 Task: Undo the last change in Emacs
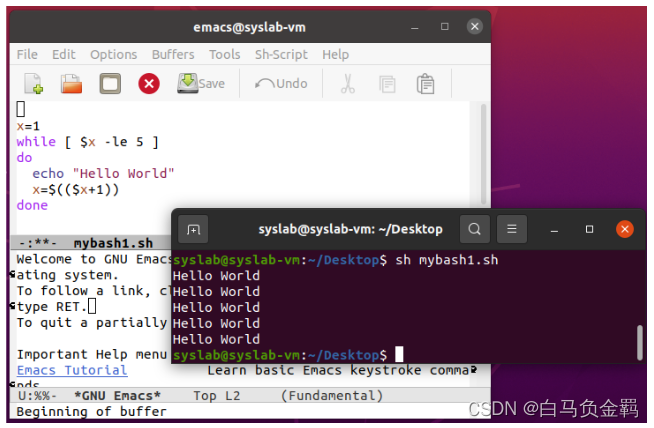tap(281, 84)
